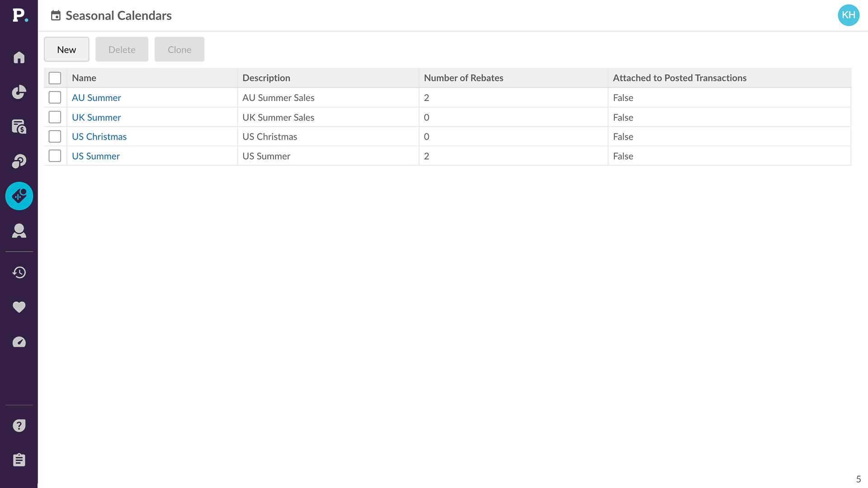Select the AU Summer row checkbox
868x488 pixels.
click(55, 98)
